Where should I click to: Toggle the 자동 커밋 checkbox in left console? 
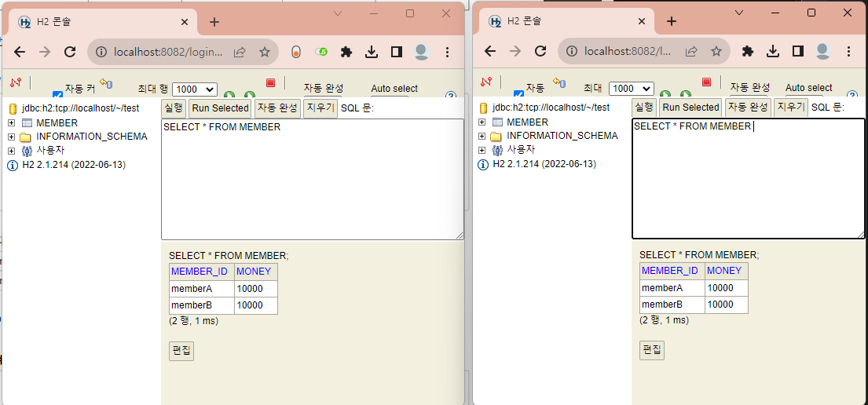(57, 95)
